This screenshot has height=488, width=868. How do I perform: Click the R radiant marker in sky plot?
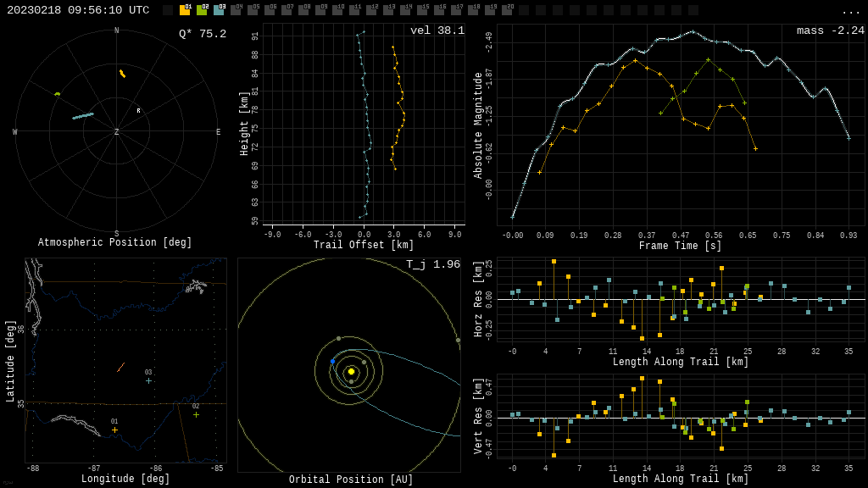coord(139,111)
